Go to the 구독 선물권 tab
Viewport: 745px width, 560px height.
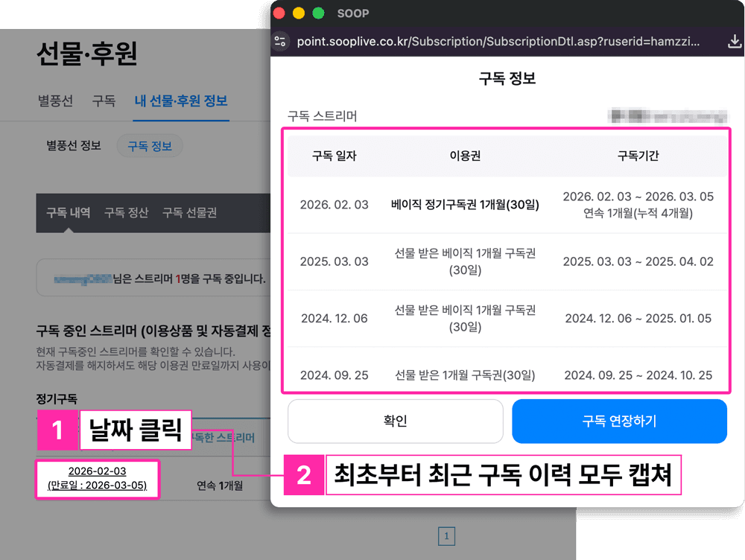(x=189, y=213)
